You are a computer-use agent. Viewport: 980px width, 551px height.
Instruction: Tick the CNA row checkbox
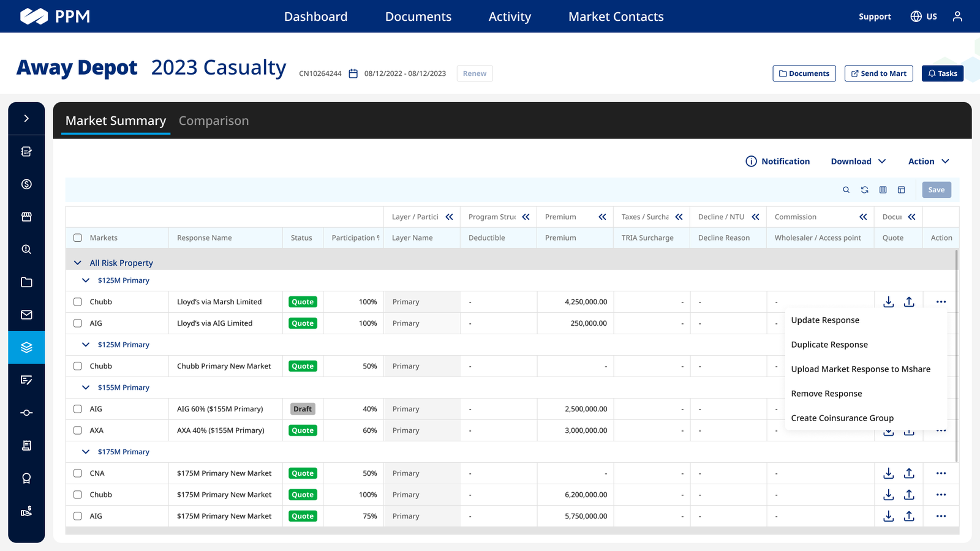click(x=78, y=473)
